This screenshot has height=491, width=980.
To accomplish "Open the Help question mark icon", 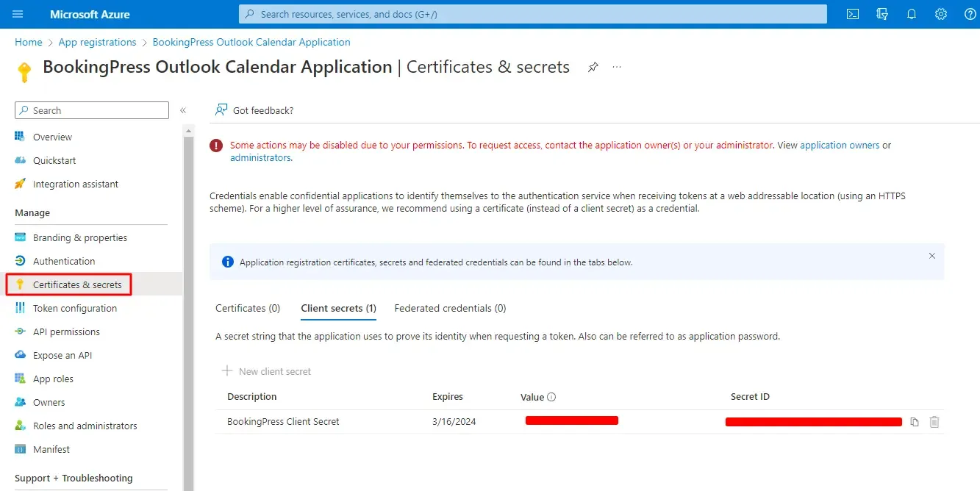I will [x=970, y=14].
